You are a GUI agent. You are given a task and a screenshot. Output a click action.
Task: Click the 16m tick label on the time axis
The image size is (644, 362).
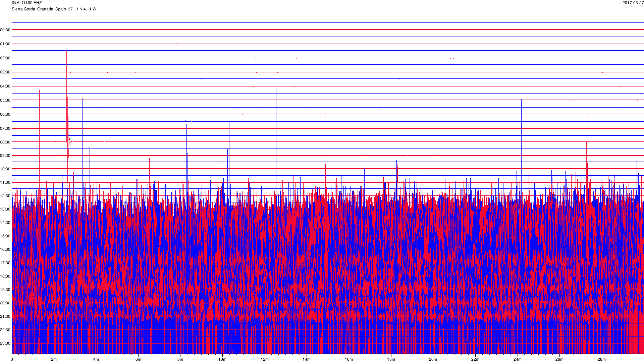pyautogui.click(x=349, y=359)
